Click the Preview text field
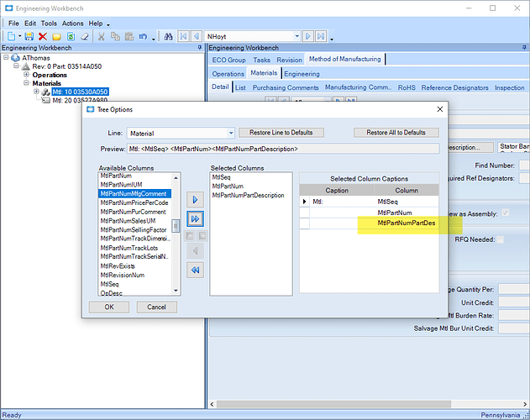The width and height of the screenshot is (530, 420). point(283,149)
